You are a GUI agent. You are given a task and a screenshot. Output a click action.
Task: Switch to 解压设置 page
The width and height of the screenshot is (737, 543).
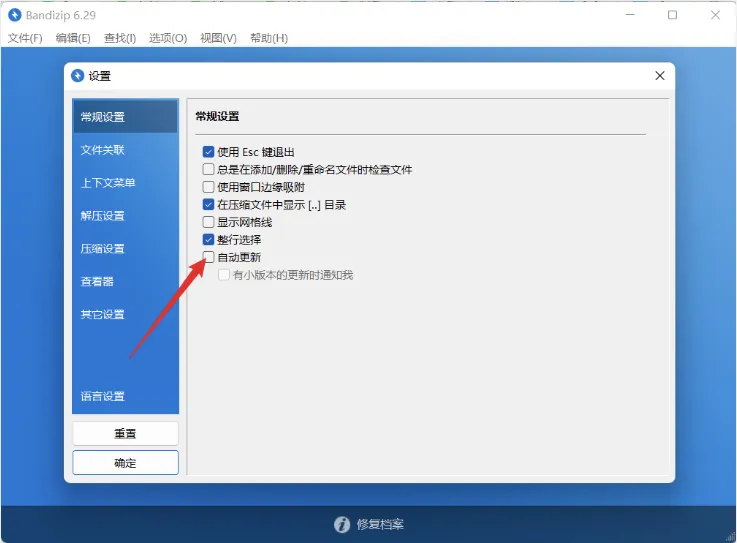point(125,216)
